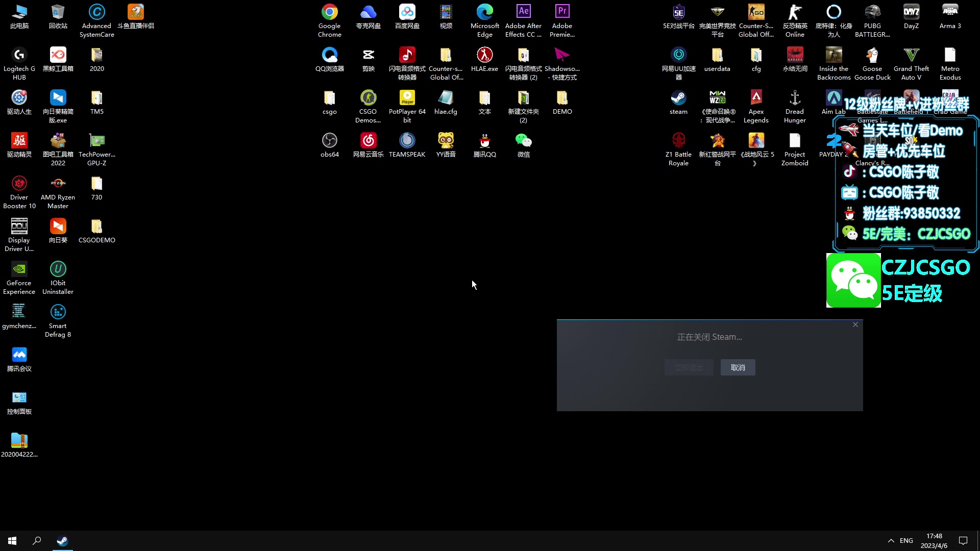Viewport: 980px width, 551px height.
Task: Switch the ENG input language indicator
Action: point(906,541)
